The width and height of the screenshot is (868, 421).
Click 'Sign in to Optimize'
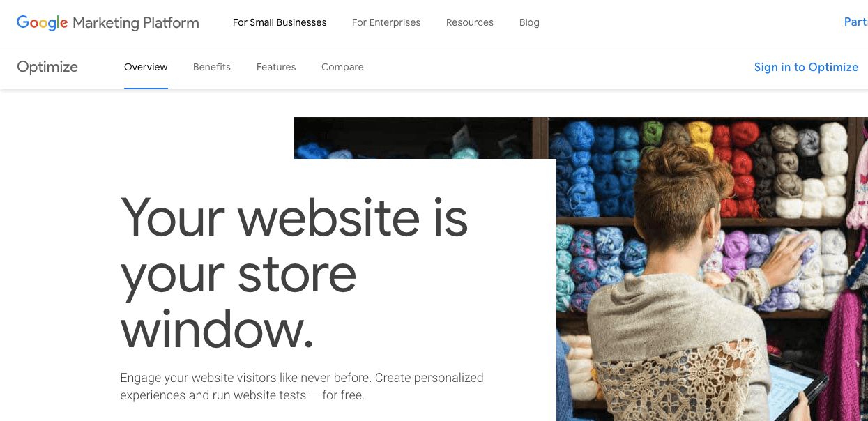point(806,67)
